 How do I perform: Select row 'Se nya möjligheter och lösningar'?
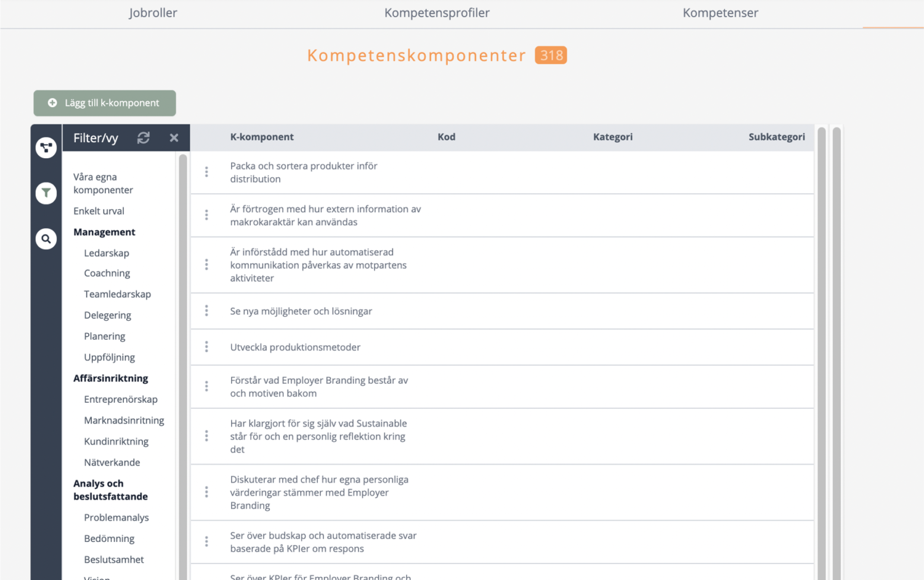coord(502,311)
